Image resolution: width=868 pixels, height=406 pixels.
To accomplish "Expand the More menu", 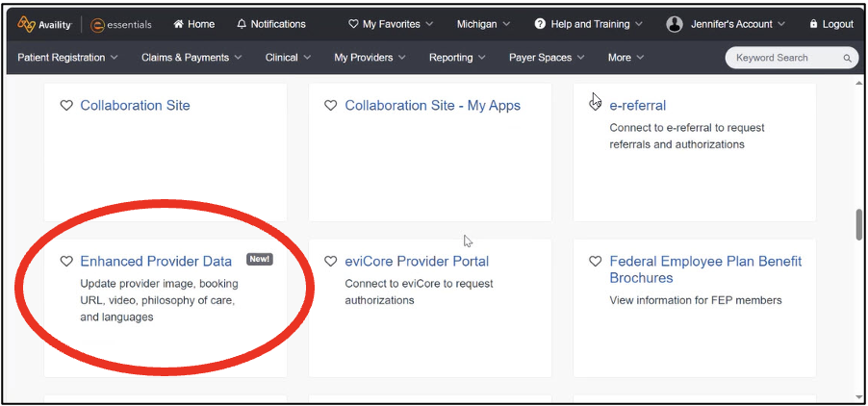I will 625,58.
